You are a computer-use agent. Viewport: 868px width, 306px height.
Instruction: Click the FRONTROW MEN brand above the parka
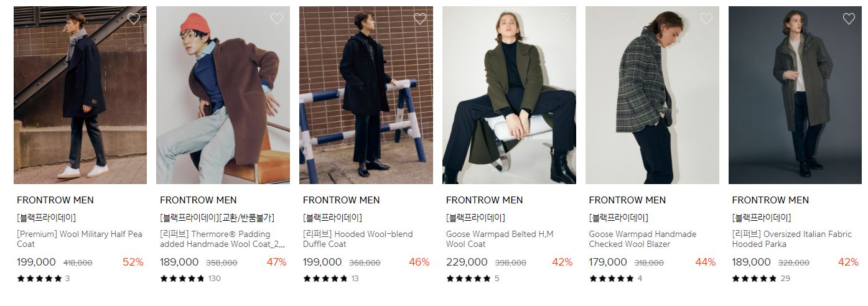point(770,200)
